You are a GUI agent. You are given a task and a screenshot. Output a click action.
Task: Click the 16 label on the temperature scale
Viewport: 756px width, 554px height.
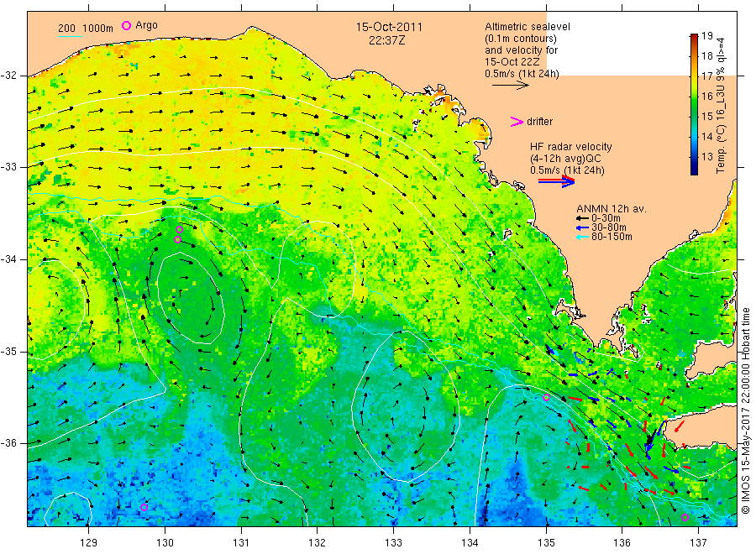(x=706, y=96)
